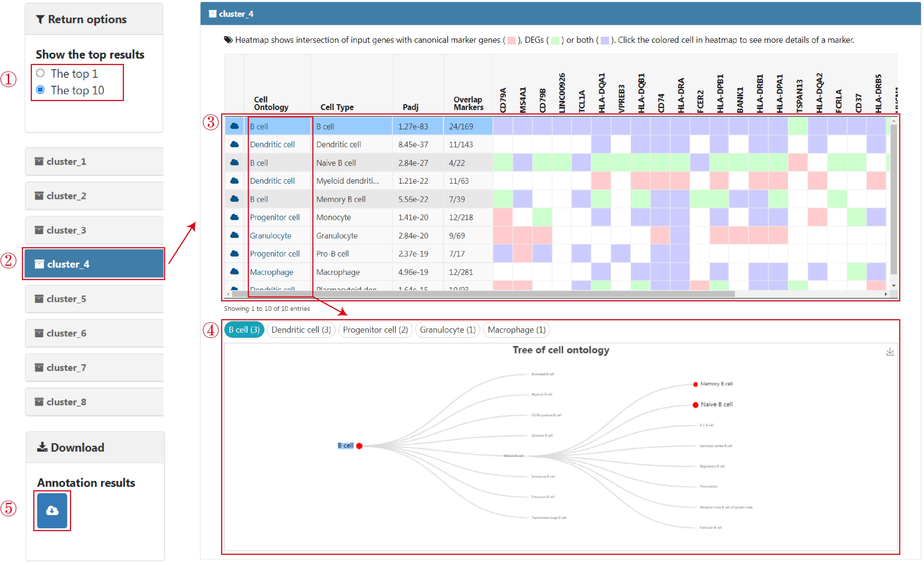Click cloud icon in Granulocyte row

234,235
